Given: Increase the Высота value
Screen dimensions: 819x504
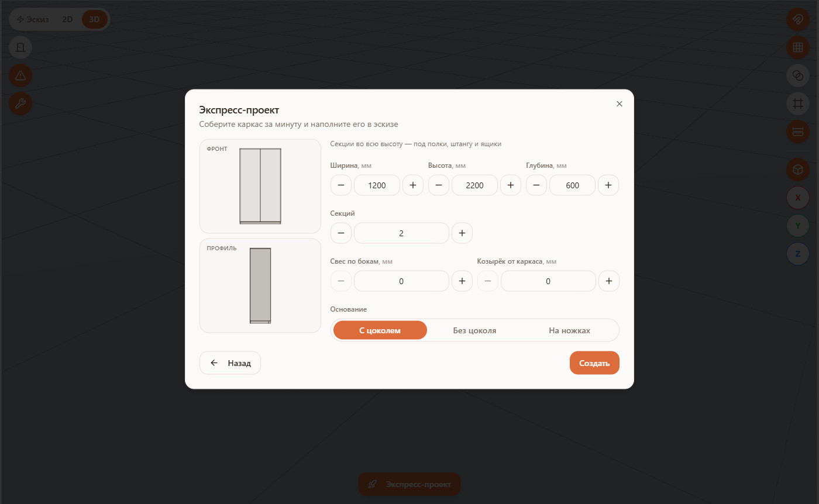Looking at the screenshot, I should click(x=511, y=185).
